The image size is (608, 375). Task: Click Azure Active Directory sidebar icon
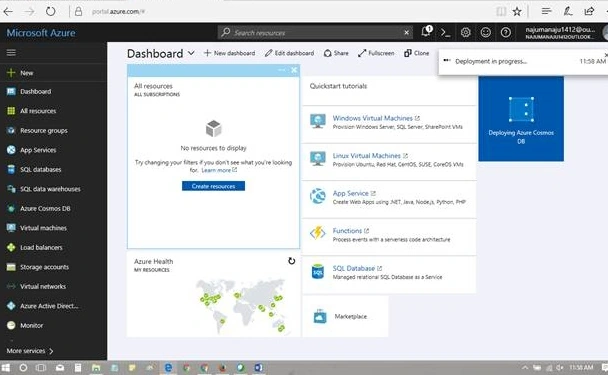point(11,306)
